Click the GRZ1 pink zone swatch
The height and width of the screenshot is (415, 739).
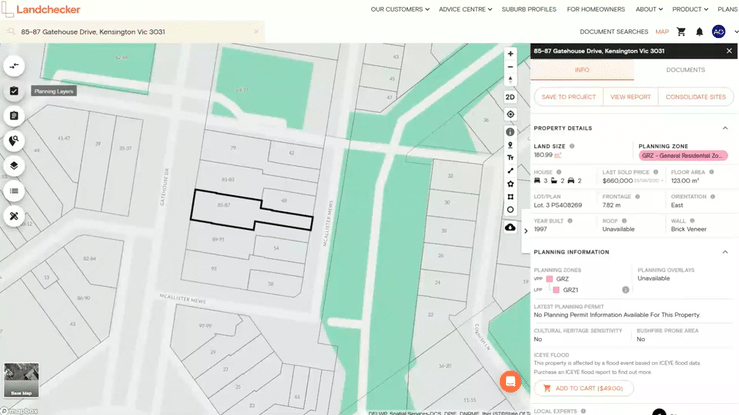[x=556, y=290]
